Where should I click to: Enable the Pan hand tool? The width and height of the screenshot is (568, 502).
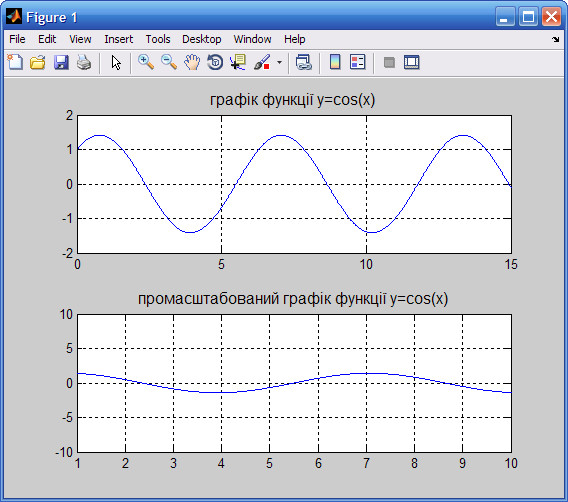coord(192,62)
